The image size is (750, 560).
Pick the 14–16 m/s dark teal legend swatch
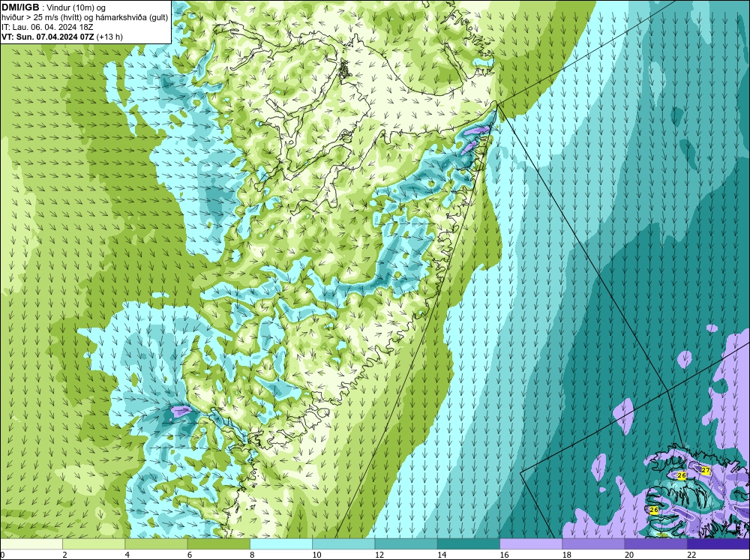(x=469, y=544)
